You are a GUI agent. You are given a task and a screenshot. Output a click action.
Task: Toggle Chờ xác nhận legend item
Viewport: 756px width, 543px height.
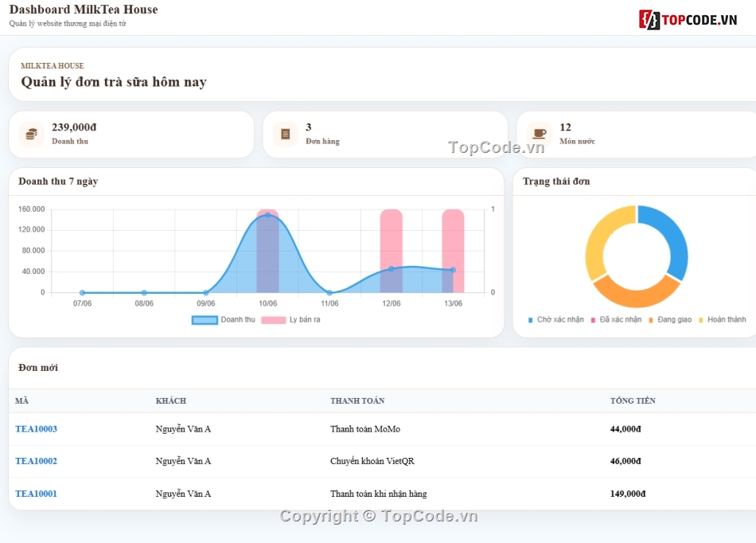(556, 320)
